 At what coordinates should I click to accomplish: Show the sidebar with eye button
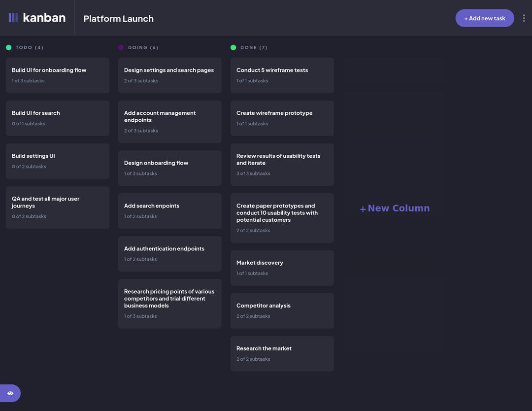10,393
